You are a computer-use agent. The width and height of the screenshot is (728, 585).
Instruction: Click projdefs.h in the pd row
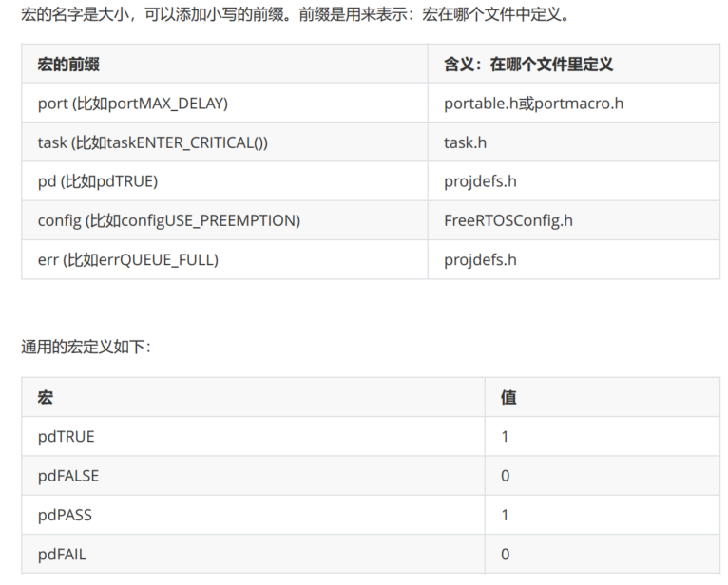(x=480, y=181)
